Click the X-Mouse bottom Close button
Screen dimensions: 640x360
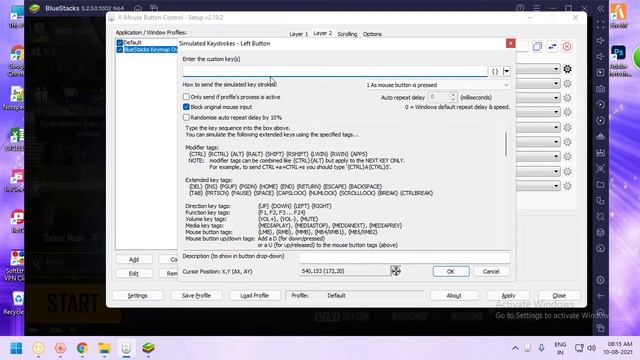[x=559, y=296]
